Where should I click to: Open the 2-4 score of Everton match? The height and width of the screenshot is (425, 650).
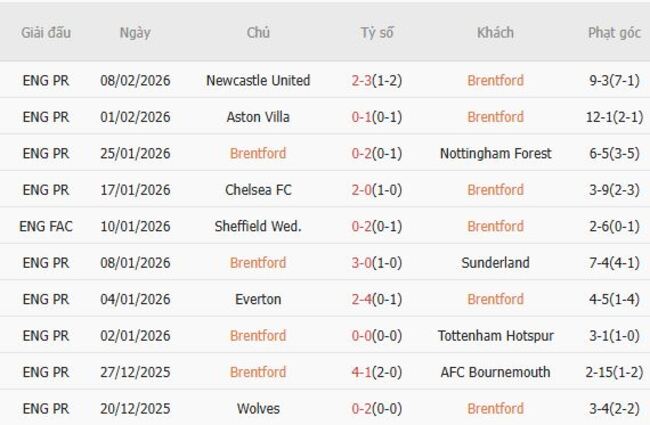click(x=362, y=299)
